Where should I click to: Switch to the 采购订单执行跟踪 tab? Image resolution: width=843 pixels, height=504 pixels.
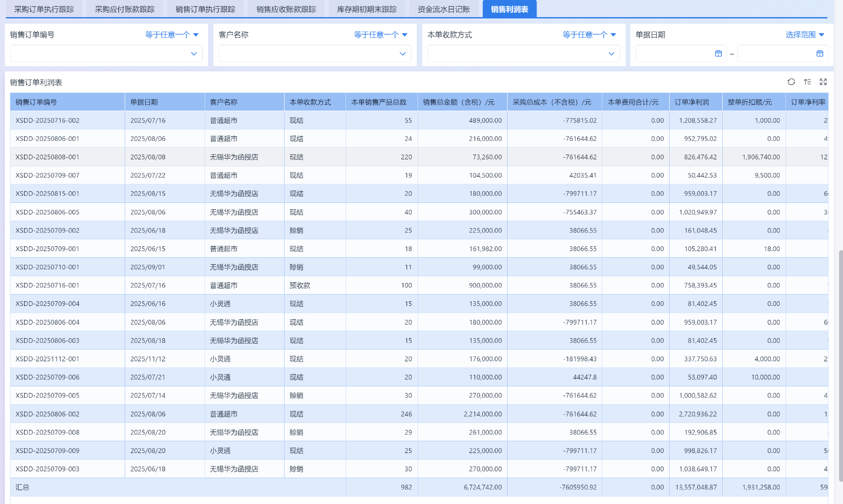(44, 9)
